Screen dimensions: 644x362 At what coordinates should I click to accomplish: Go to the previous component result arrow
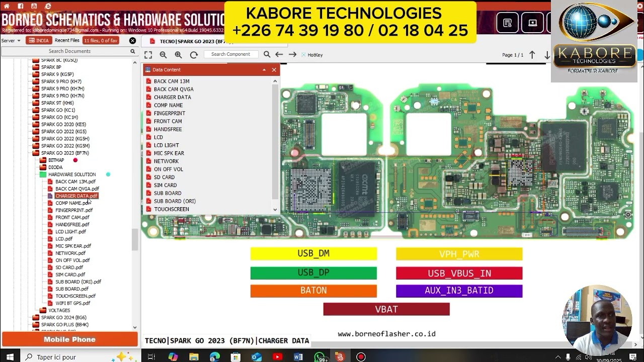coord(279,54)
